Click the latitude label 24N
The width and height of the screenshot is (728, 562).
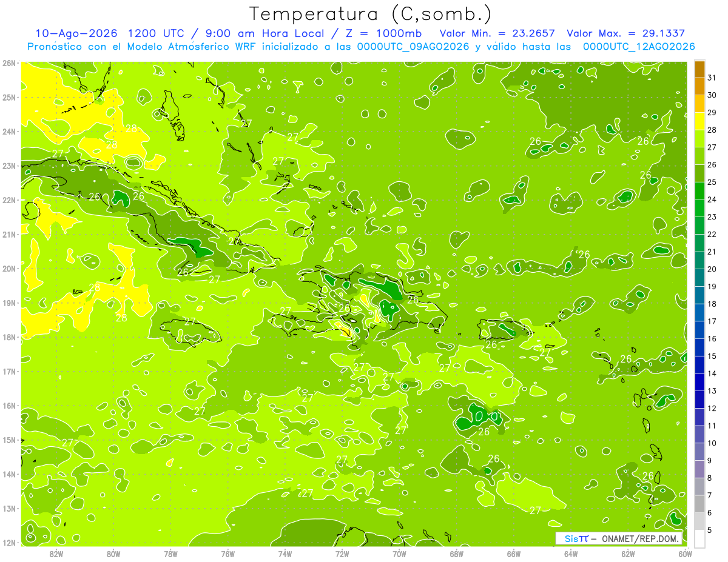(x=9, y=132)
